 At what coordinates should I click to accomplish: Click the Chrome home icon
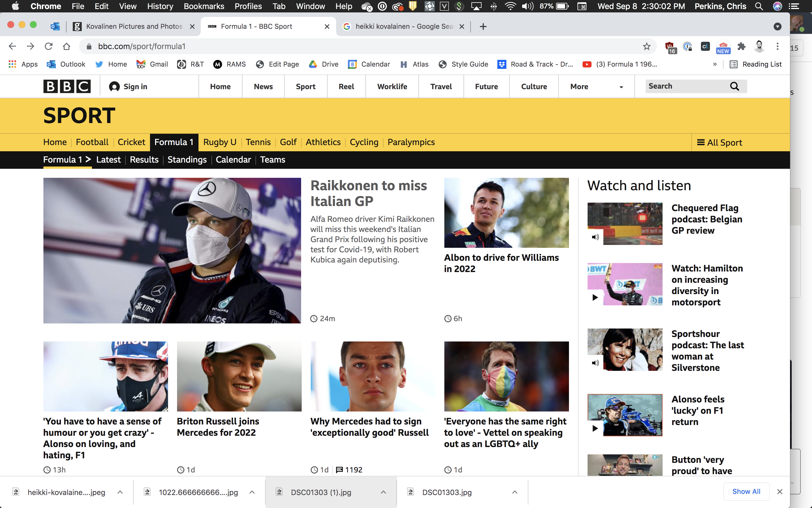pyautogui.click(x=67, y=46)
